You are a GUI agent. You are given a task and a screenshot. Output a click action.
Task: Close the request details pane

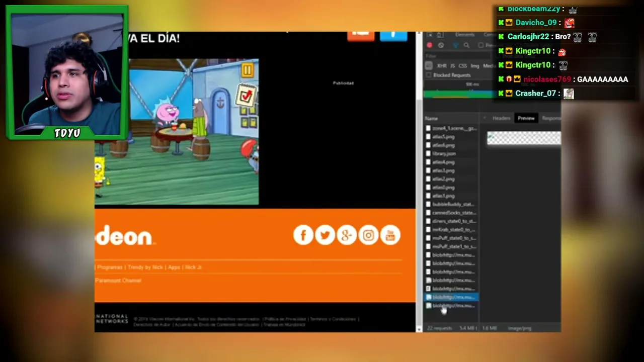(485, 118)
